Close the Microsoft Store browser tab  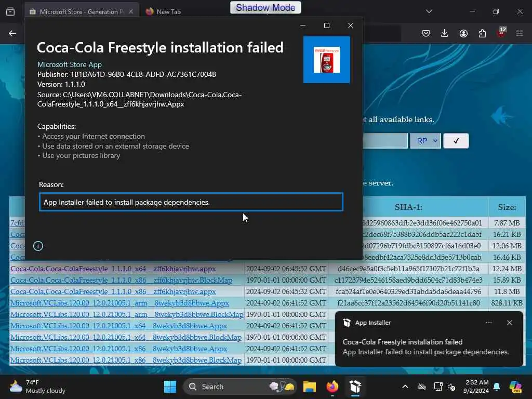pos(131,11)
